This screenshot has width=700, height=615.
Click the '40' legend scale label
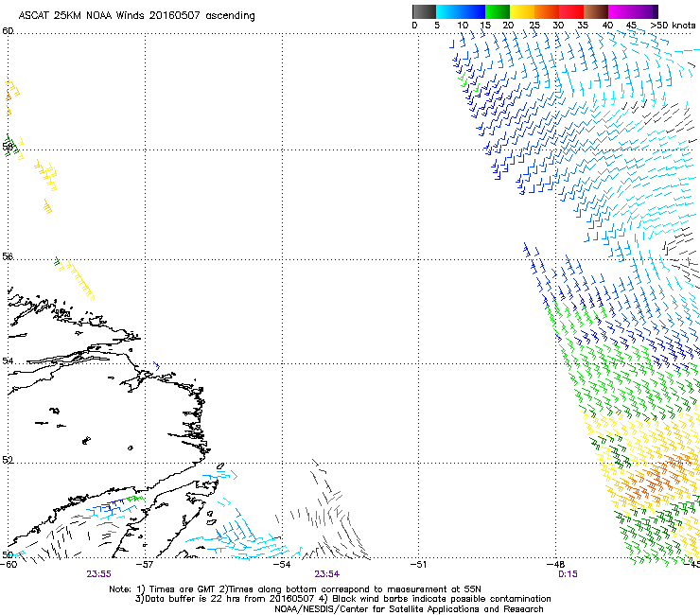pyautogui.click(x=607, y=26)
